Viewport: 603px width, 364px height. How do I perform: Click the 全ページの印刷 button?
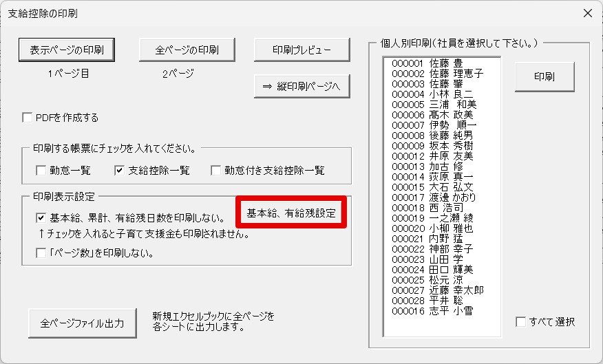tap(187, 50)
